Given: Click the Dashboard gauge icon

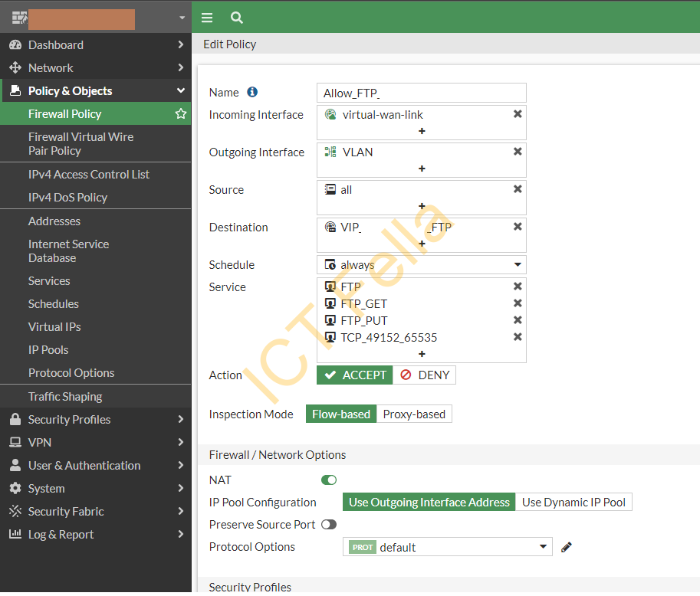Looking at the screenshot, I should (x=15, y=44).
